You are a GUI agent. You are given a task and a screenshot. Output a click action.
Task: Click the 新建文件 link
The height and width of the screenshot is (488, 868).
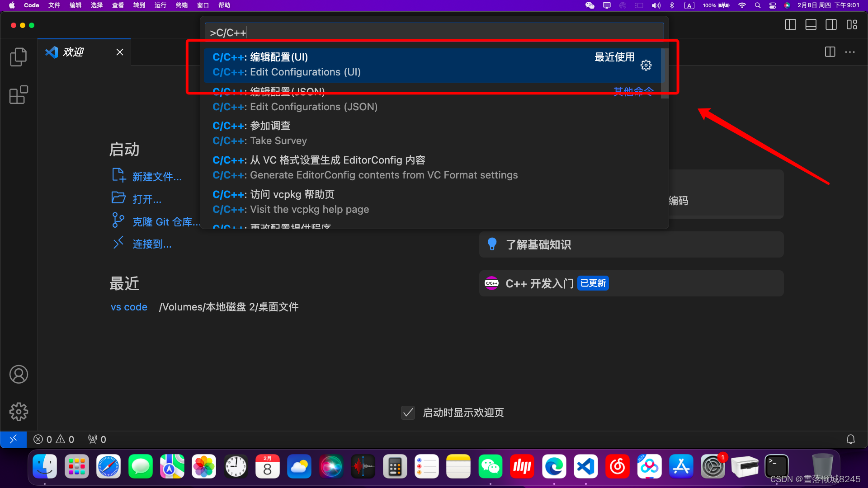coord(157,177)
